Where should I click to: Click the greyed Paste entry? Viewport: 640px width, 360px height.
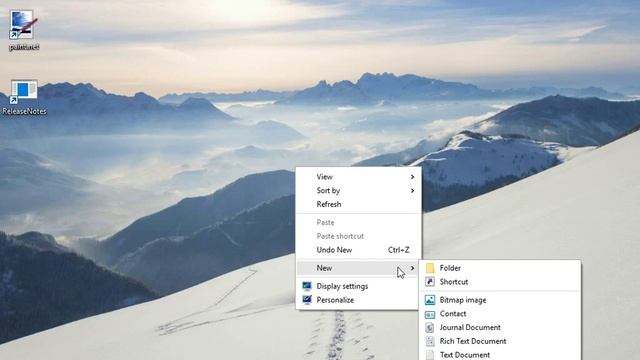click(358, 222)
